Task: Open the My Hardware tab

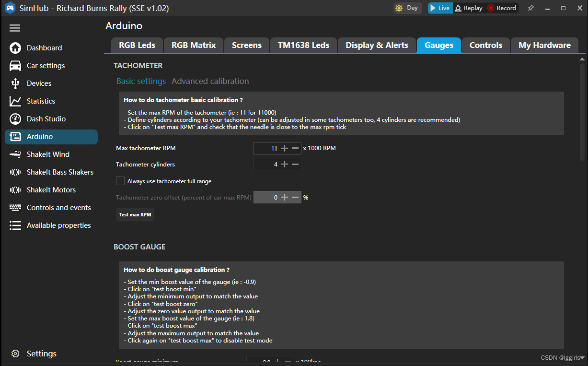Action: [544, 45]
